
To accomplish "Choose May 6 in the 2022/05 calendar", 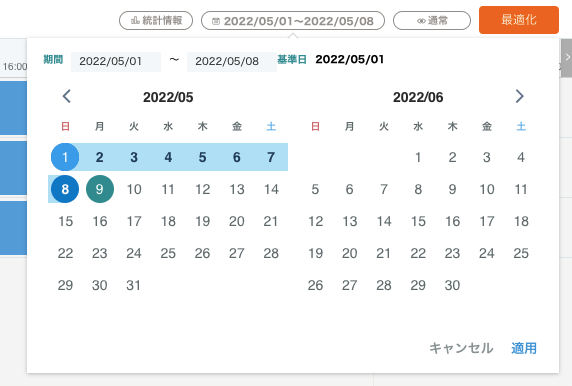I will coord(237,157).
